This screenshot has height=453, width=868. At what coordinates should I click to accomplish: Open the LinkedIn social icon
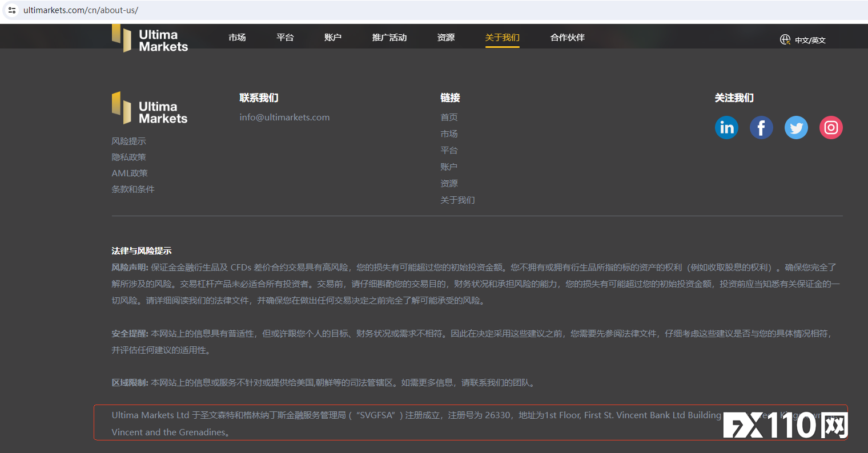[x=726, y=127]
